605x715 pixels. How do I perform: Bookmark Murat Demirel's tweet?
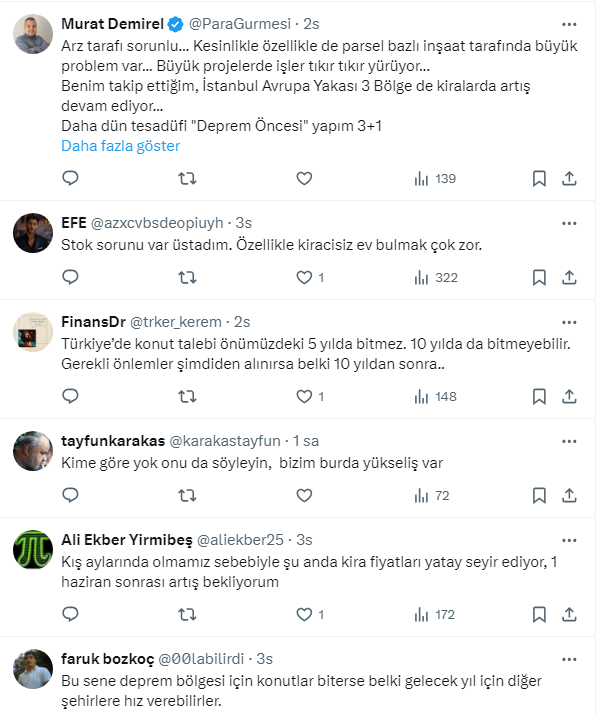(x=539, y=179)
